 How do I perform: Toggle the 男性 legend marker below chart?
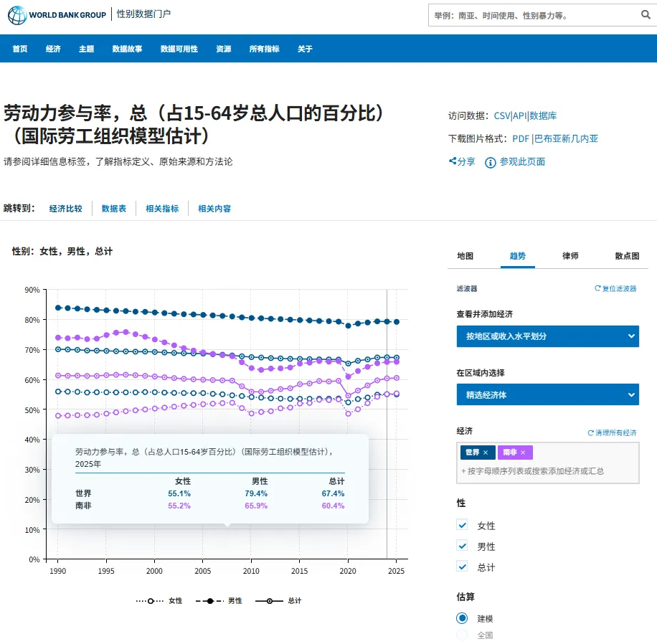pyautogui.click(x=210, y=601)
